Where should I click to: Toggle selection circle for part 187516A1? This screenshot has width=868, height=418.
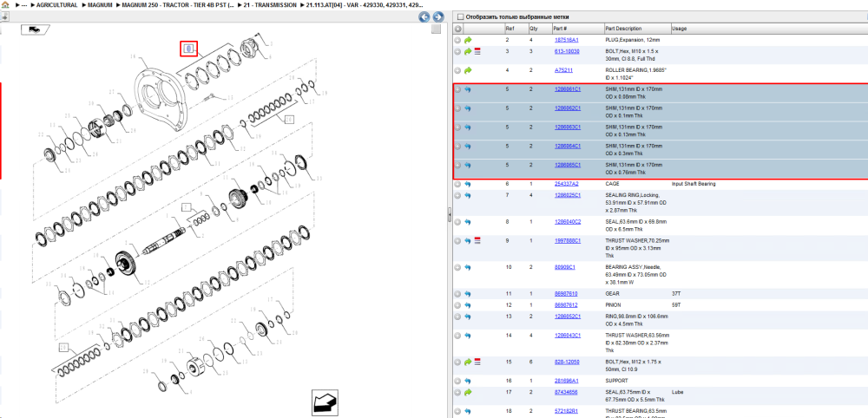(457, 40)
